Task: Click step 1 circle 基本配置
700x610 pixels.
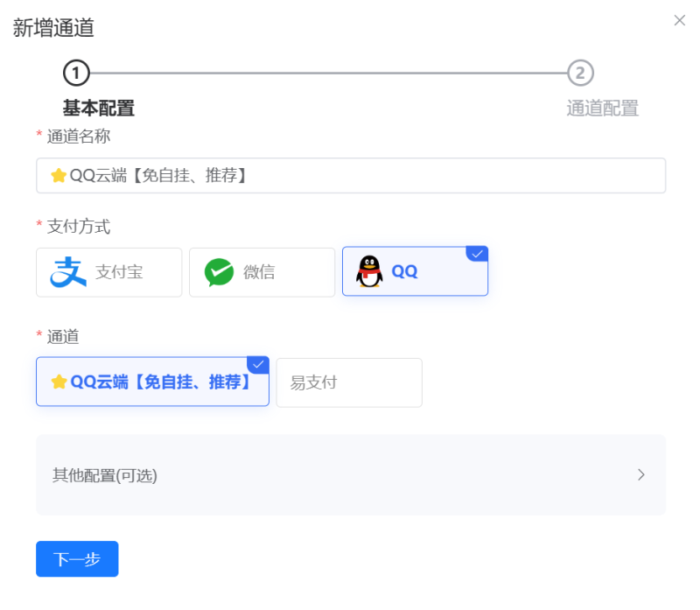Action: click(76, 73)
